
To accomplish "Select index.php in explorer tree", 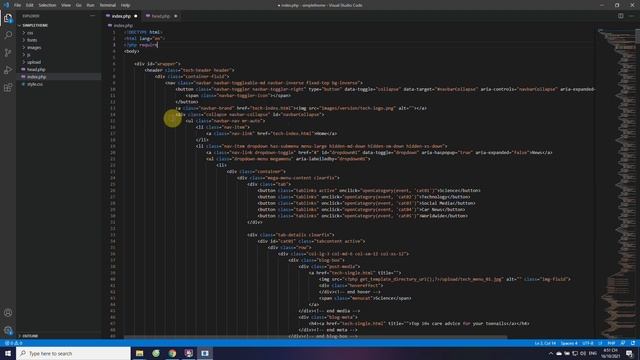I will click(36, 77).
